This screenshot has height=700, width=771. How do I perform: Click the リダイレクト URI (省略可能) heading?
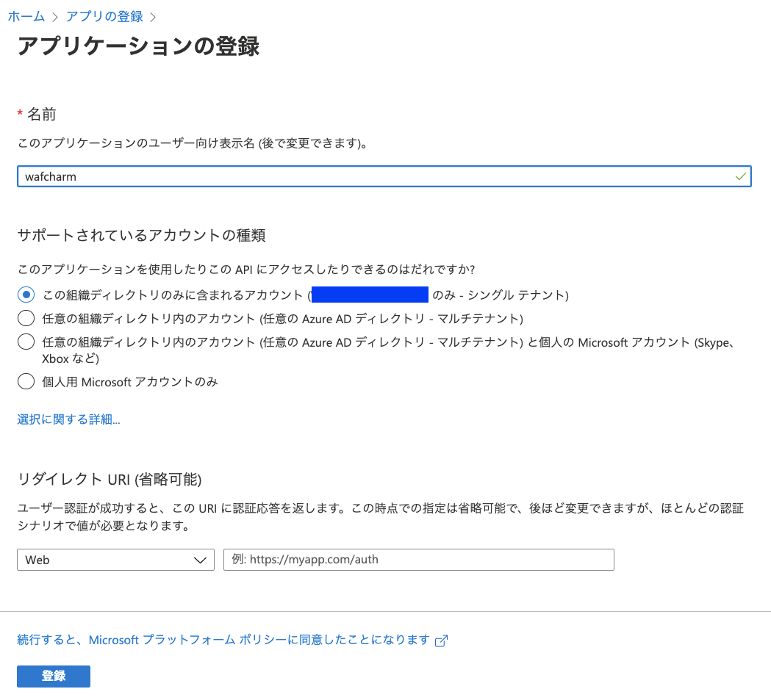(x=110, y=479)
